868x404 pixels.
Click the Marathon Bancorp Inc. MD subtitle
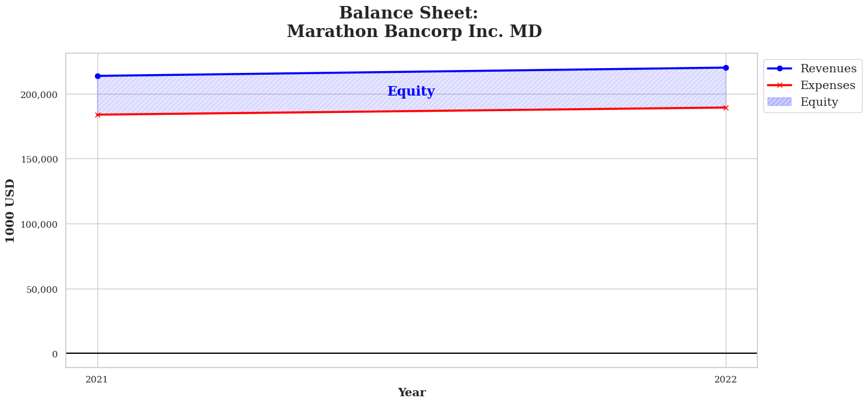414,32
